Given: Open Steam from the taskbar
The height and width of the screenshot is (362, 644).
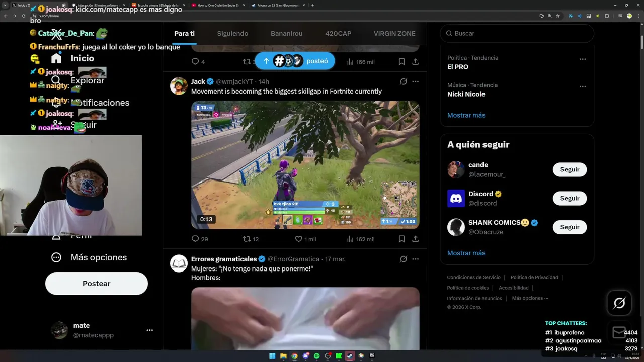Looking at the screenshot, I should [350, 356].
